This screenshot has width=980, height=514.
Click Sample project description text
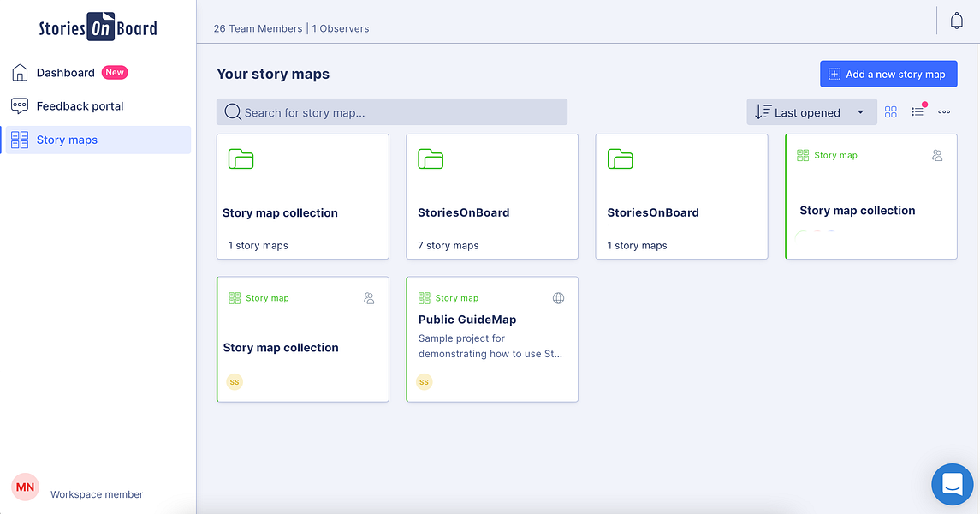[x=490, y=346]
